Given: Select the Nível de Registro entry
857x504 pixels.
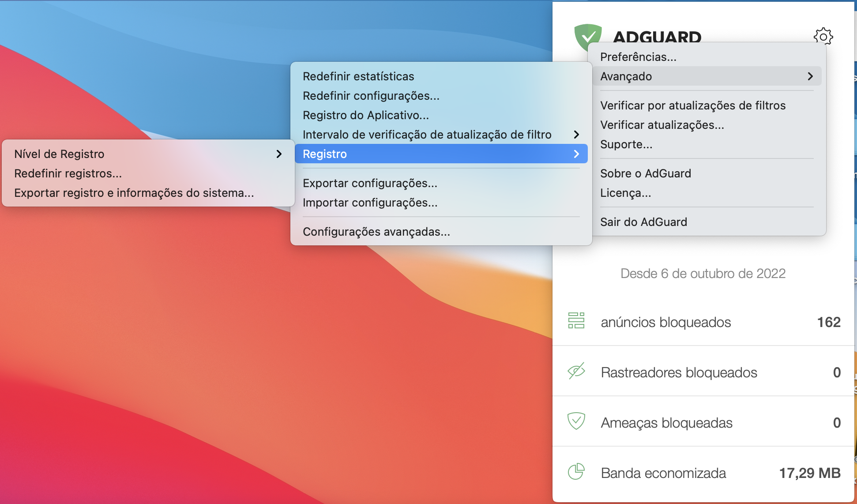Looking at the screenshot, I should [148, 154].
